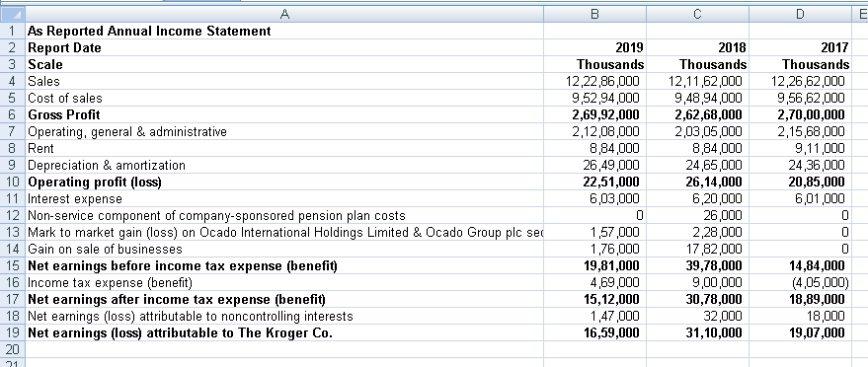The image size is (868, 367).
Task: Click 'attributable to The Kroger Co.' cell
Action: 284,332
